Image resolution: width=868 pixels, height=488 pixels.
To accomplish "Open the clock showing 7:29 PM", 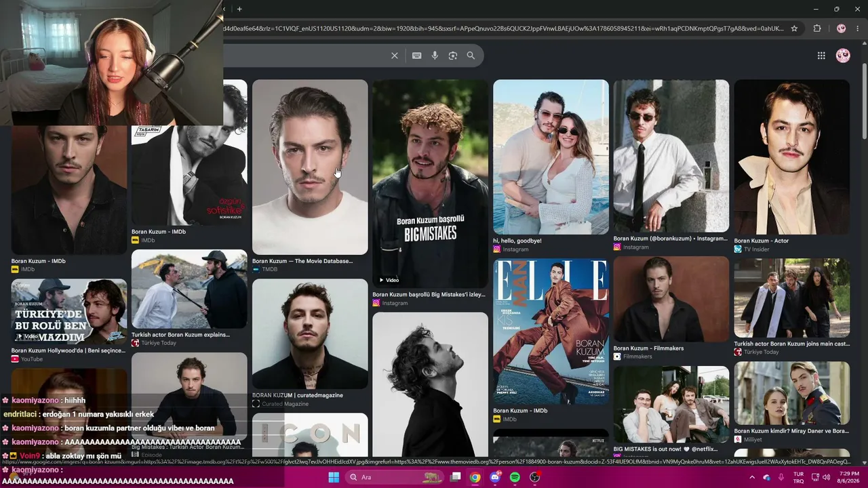I will [x=849, y=477].
